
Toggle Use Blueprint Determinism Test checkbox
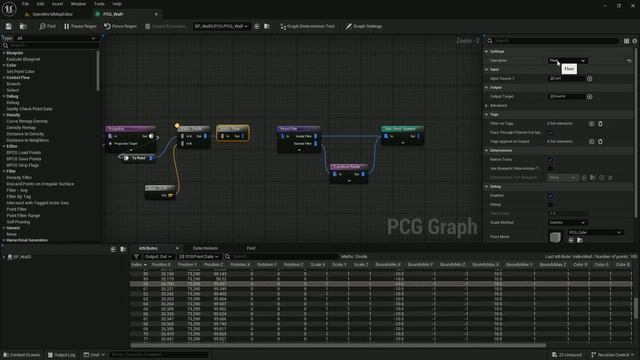(550, 169)
